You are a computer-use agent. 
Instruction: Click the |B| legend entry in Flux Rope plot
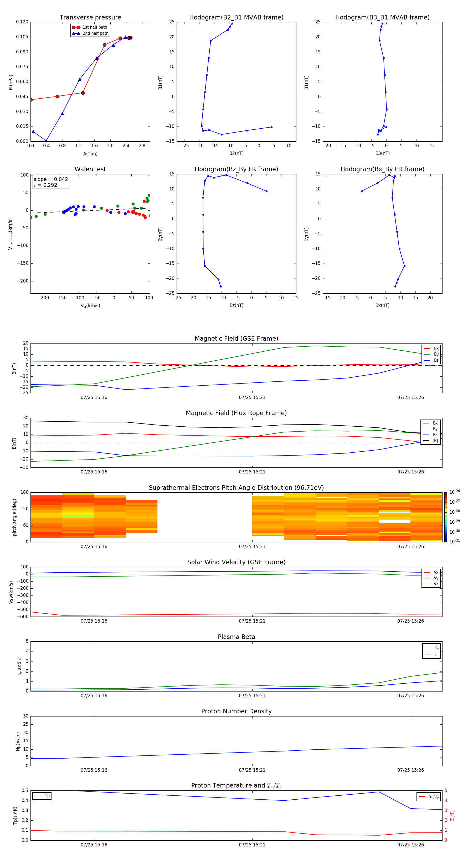tap(431, 441)
